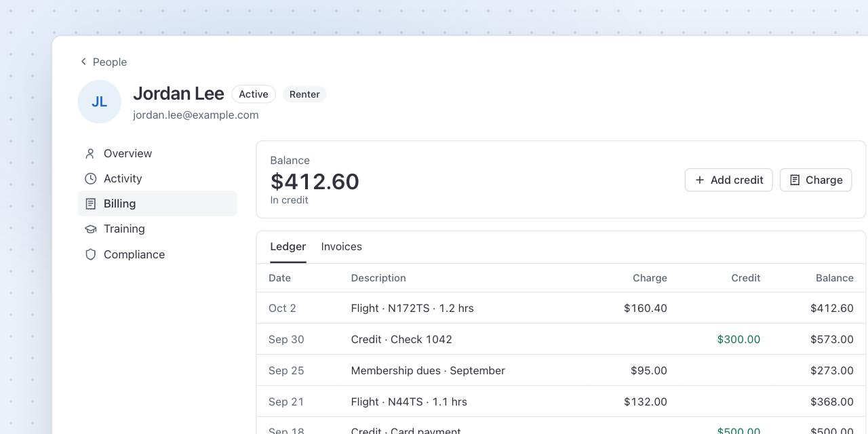Switch to the Ledger tab

pos(288,247)
